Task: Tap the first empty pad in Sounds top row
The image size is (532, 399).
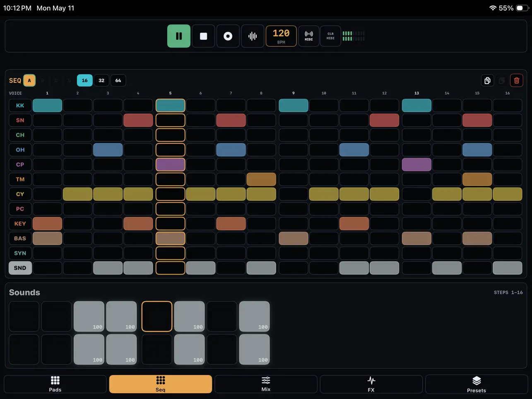Action: [24, 317]
